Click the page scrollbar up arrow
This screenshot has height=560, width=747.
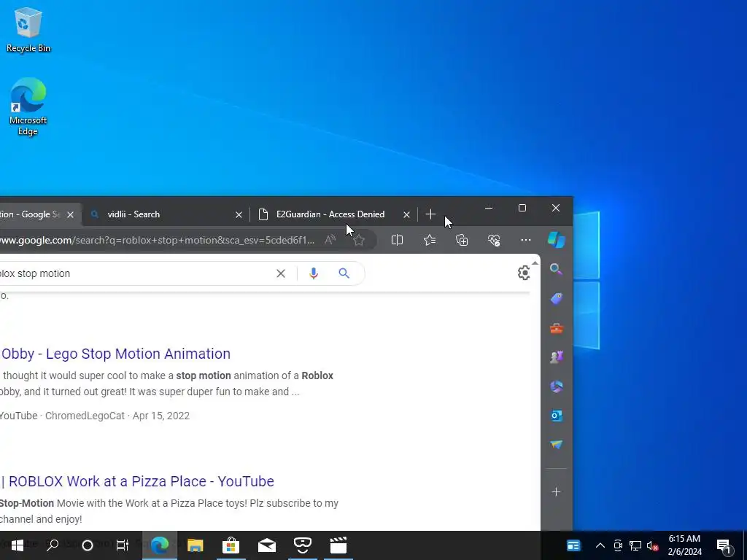[535, 262]
